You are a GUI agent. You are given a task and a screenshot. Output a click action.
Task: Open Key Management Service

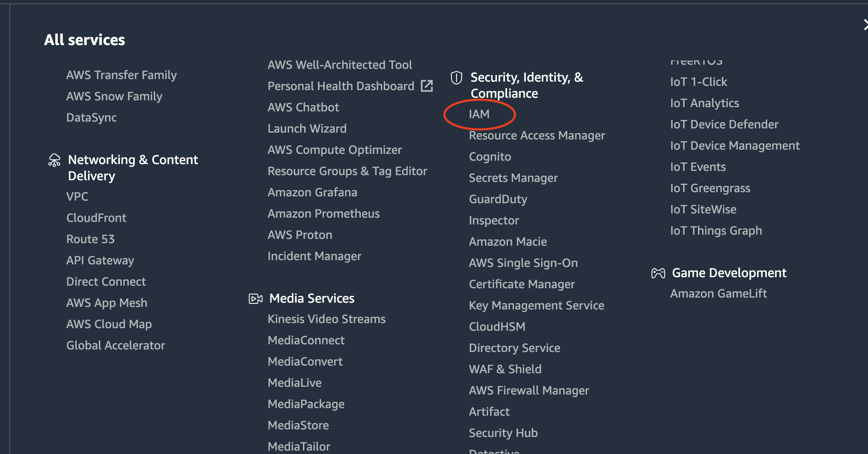(536, 306)
